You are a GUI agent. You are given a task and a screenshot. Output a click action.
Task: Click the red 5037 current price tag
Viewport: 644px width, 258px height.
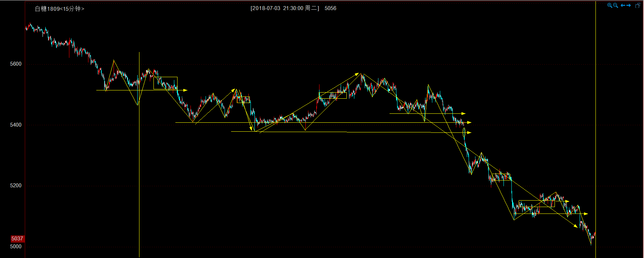[17, 239]
